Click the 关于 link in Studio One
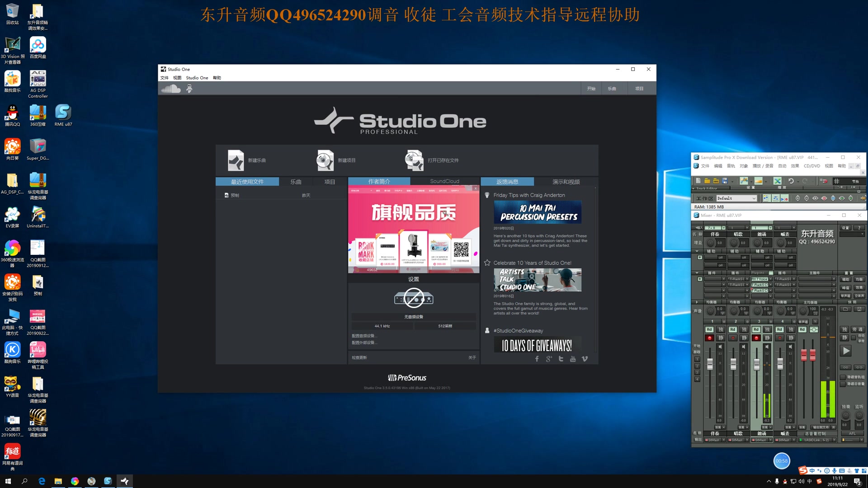 [x=472, y=357]
